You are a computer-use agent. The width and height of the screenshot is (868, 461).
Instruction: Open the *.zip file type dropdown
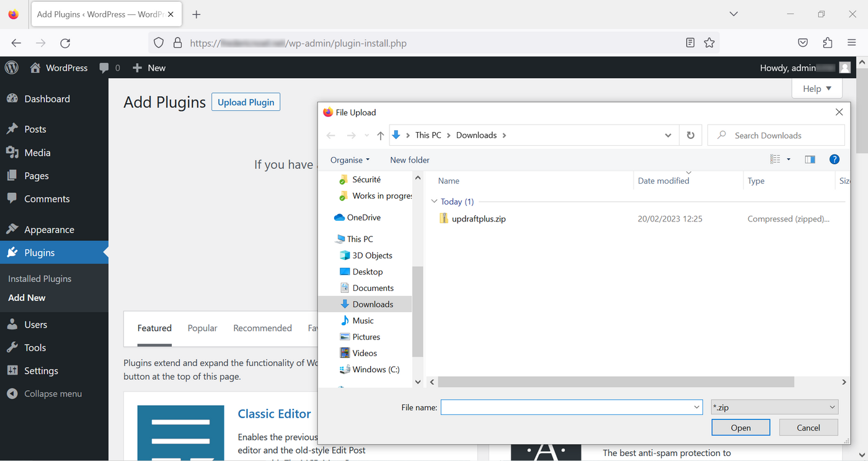(774, 406)
